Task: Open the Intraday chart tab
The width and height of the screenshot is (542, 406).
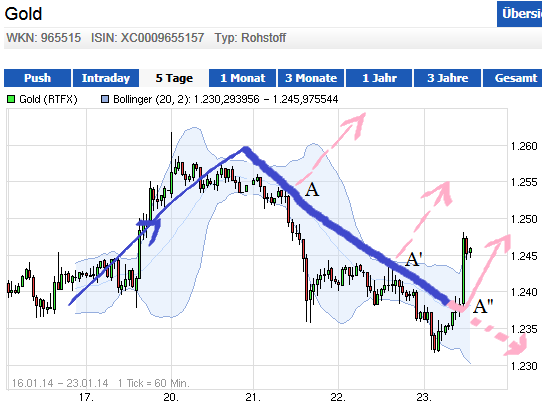Action: click(x=106, y=78)
